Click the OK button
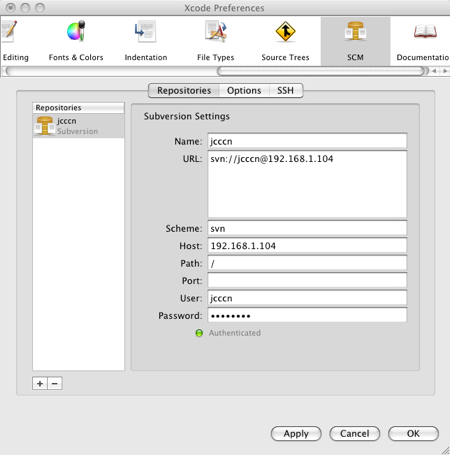The image size is (450, 455). (x=413, y=434)
